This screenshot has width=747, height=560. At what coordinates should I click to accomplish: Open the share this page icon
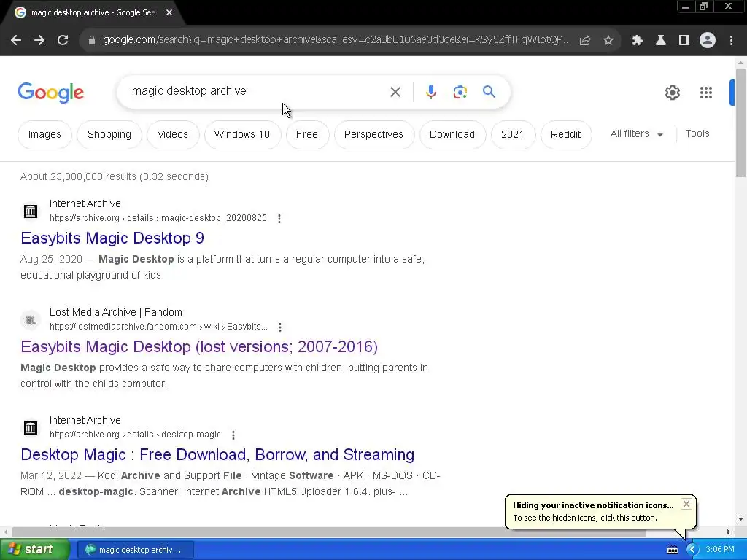pos(585,41)
